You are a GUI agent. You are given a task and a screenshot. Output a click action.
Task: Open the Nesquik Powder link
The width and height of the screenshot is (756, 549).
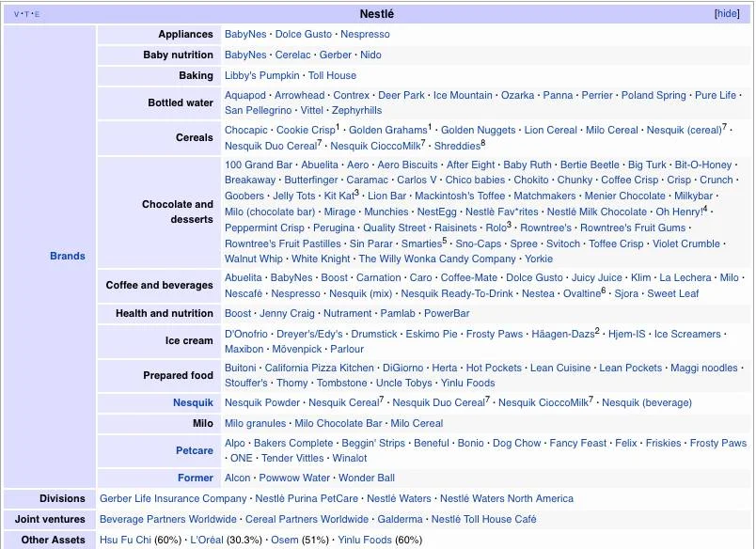(x=262, y=402)
